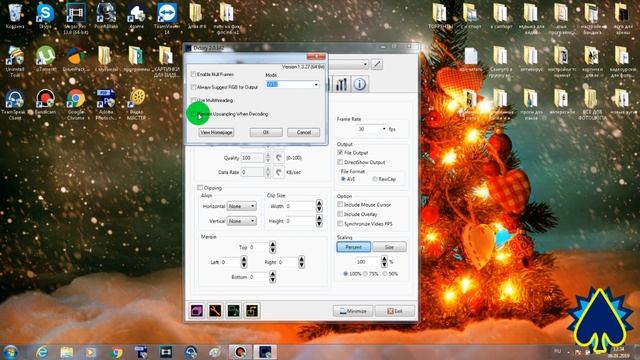Viewport: 640px width, 360px height.
Task: Adjust the Margin Top spinner
Action: tap(273, 247)
